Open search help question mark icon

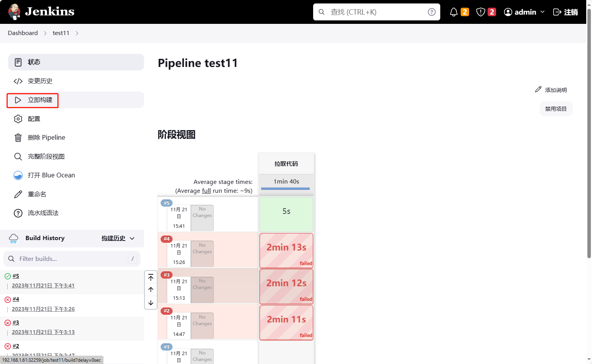click(432, 12)
